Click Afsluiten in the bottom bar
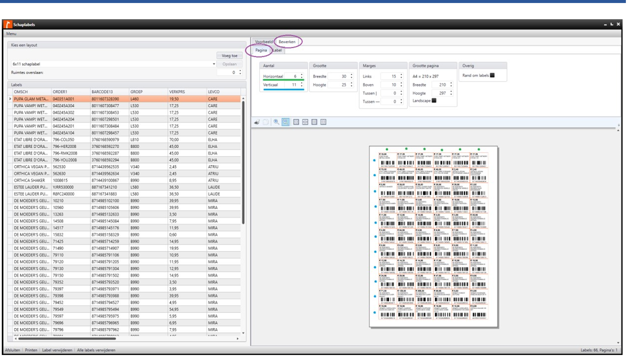628x364 pixels. [x=12, y=350]
